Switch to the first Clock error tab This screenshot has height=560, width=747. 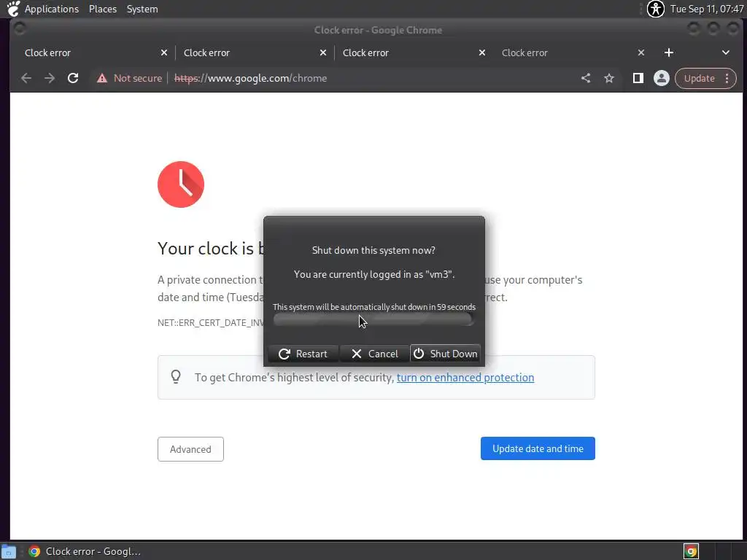(93, 52)
